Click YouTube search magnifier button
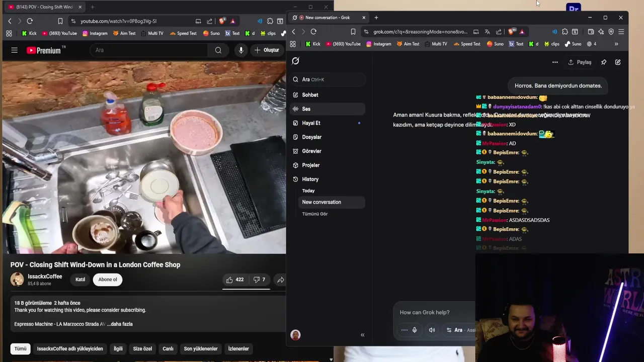Screen dimensions: 644x362 coord(218,50)
